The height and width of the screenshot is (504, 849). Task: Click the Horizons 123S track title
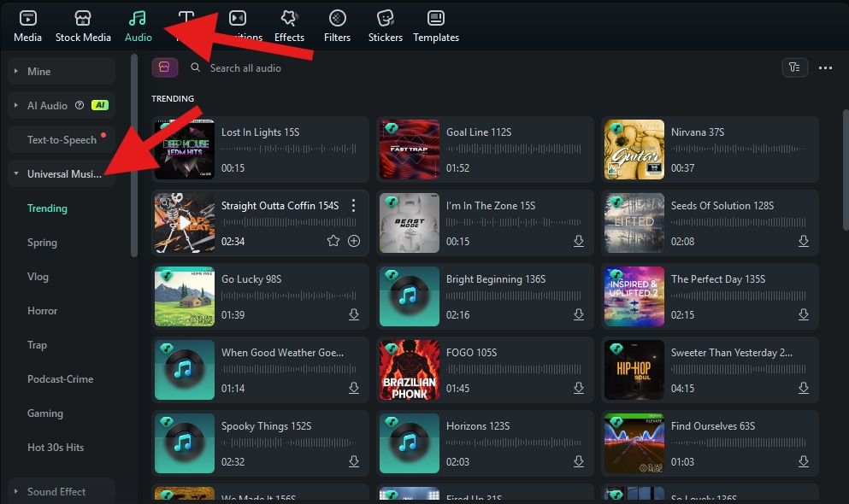(x=478, y=426)
